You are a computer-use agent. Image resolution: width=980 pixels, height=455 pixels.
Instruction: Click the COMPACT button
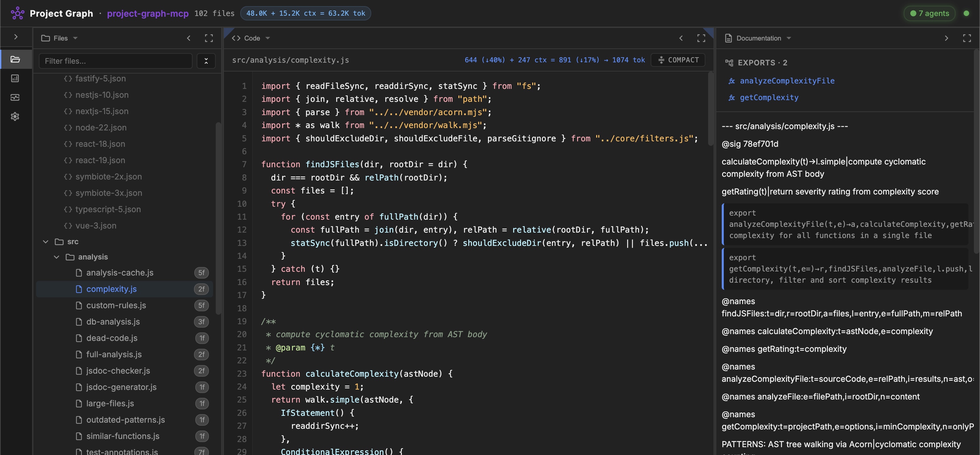678,60
